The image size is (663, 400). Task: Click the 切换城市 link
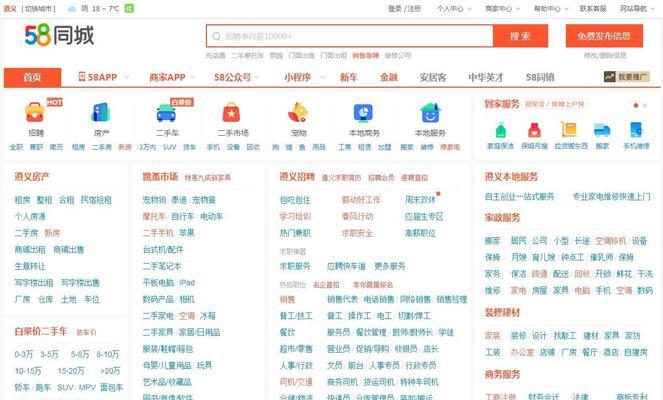pos(38,8)
